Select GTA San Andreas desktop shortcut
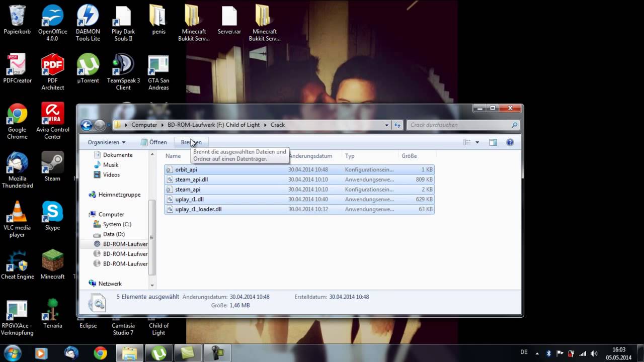 158,72
